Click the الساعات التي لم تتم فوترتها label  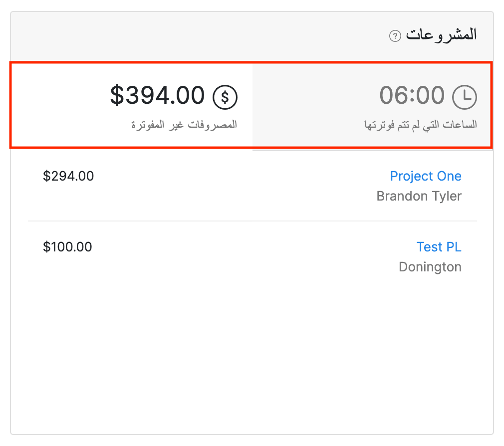pos(421,125)
